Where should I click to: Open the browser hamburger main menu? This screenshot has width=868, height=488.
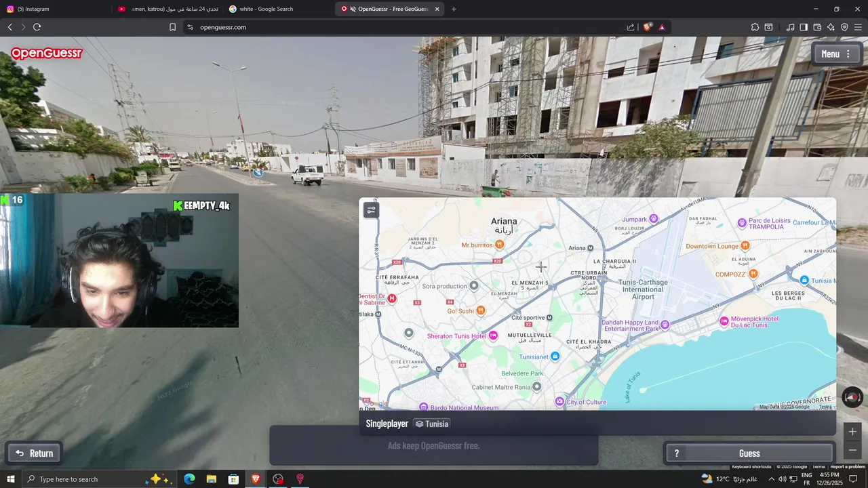[858, 27]
